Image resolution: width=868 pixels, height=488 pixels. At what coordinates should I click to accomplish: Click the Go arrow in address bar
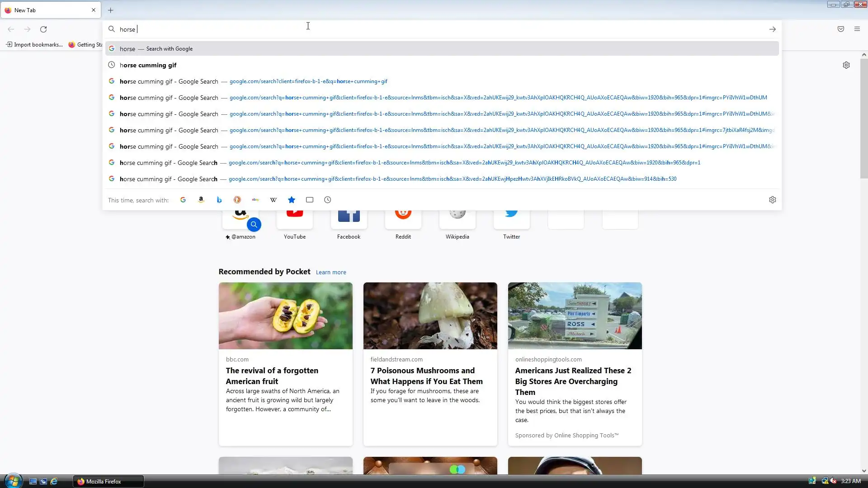(x=773, y=29)
